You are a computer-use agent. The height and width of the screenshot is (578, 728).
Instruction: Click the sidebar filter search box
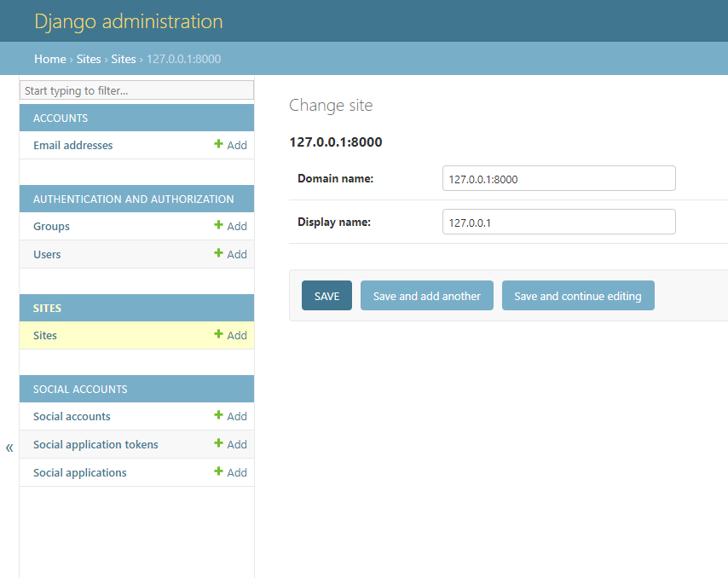tap(136, 90)
